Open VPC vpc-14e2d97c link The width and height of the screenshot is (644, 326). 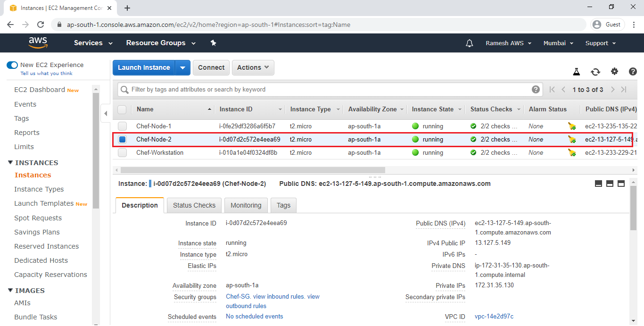coord(494,317)
